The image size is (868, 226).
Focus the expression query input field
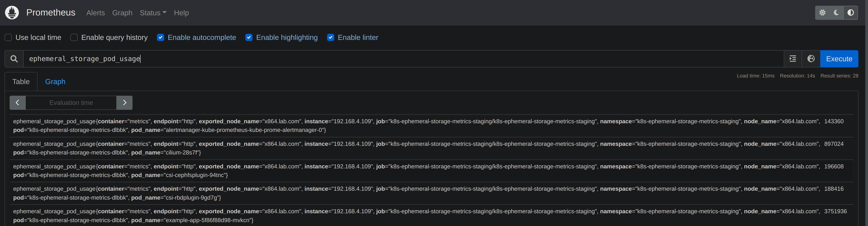403,59
